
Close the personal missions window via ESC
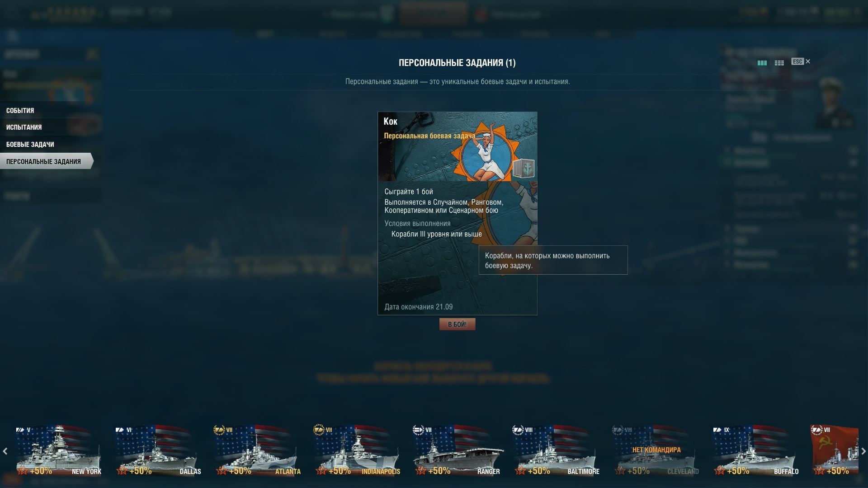[x=801, y=61]
